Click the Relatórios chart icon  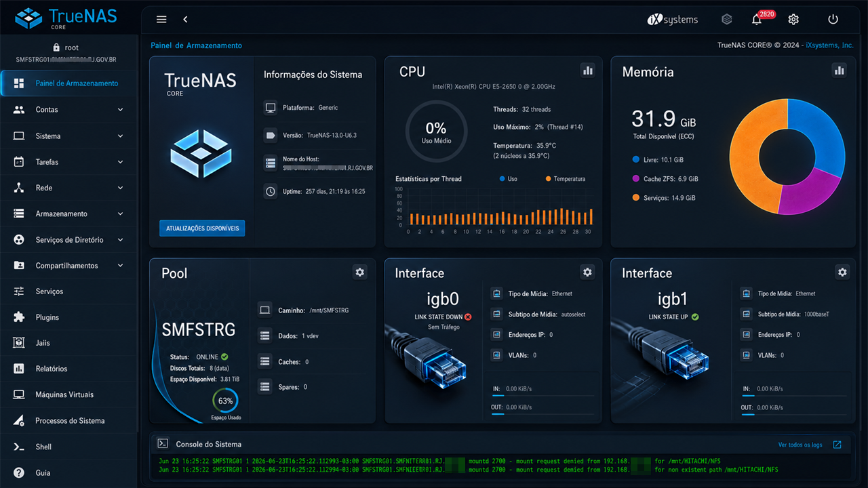coord(19,369)
